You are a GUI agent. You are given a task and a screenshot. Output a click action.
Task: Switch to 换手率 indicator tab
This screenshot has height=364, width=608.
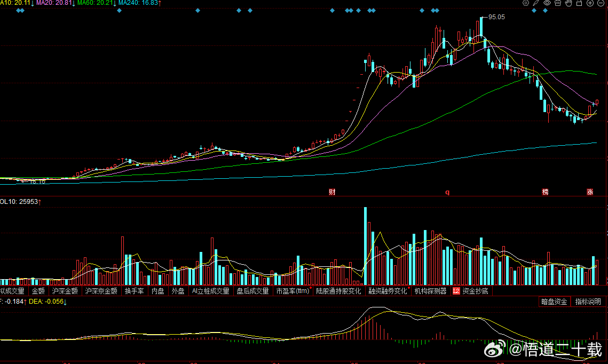[134, 291]
